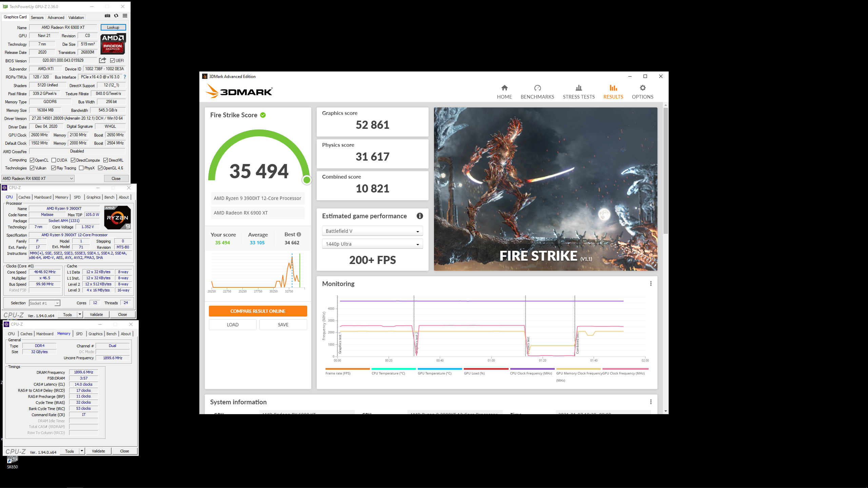
Task: Click SK650 desktop shortcut icon
Action: (12, 462)
